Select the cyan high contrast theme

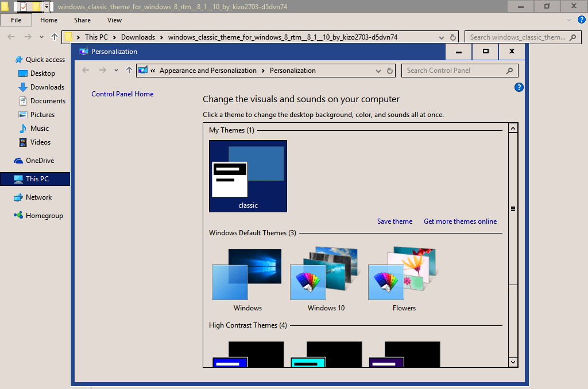point(326,354)
